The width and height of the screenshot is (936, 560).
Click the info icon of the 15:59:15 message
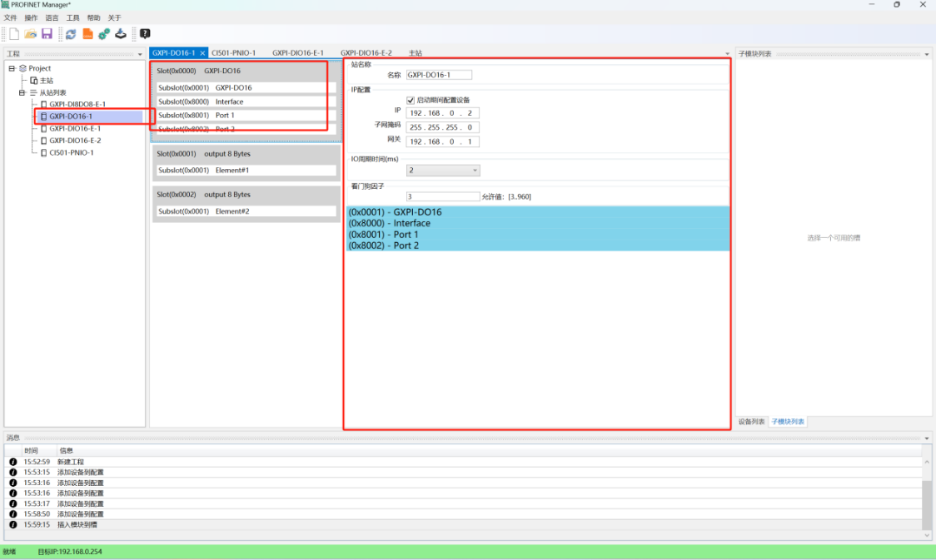13,525
